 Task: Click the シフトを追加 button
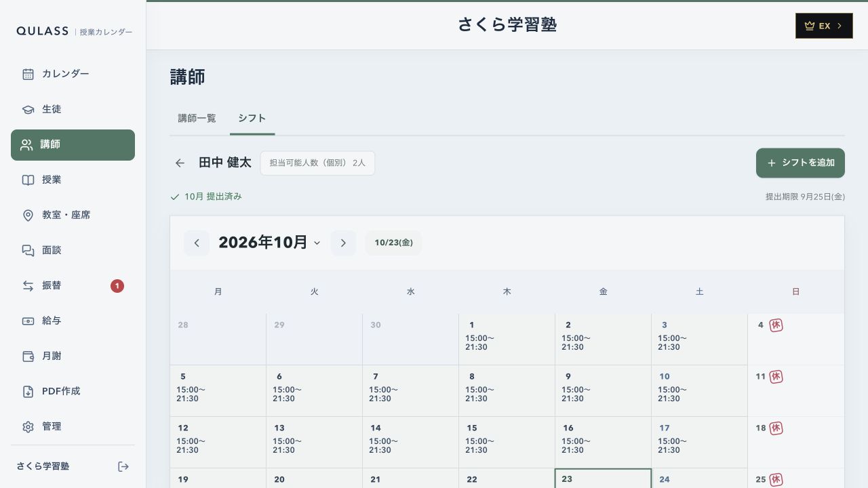pos(800,163)
